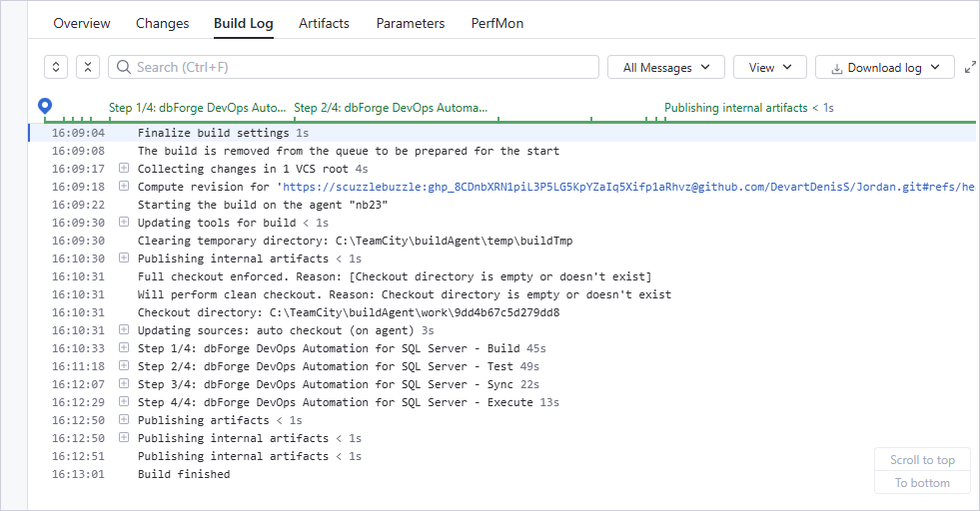Expand Publishing internal artifacts at 16:10:30

[124, 258]
